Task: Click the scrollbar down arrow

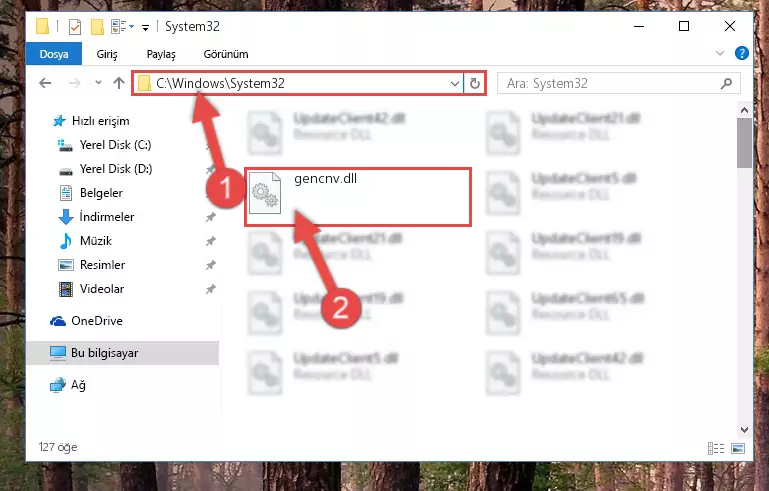Action: 744,430
